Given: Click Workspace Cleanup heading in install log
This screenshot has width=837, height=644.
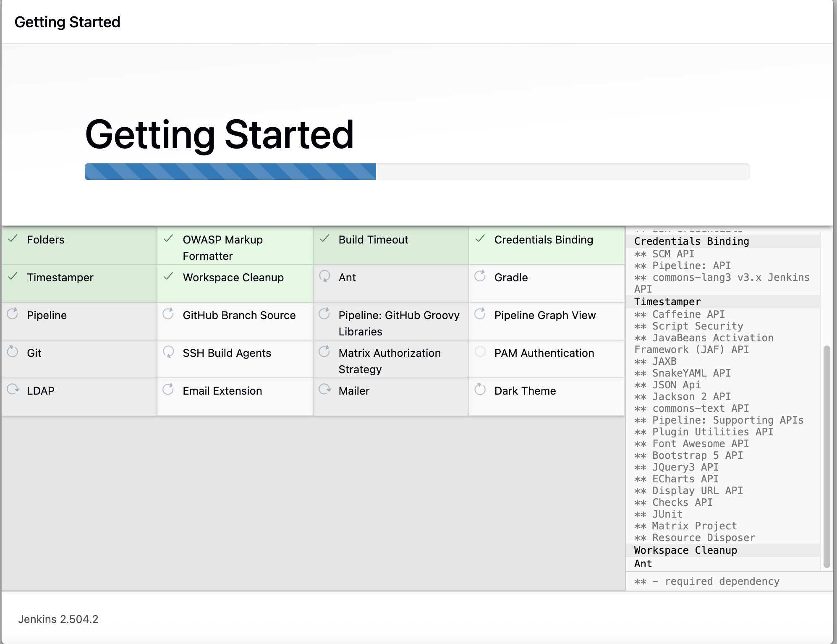Looking at the screenshot, I should click(x=685, y=550).
